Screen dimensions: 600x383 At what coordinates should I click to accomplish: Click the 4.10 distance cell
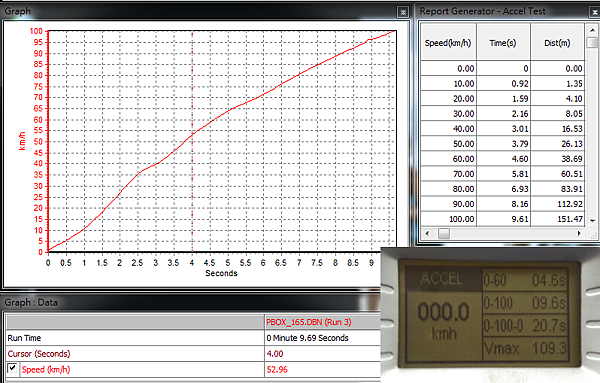pyautogui.click(x=558, y=99)
